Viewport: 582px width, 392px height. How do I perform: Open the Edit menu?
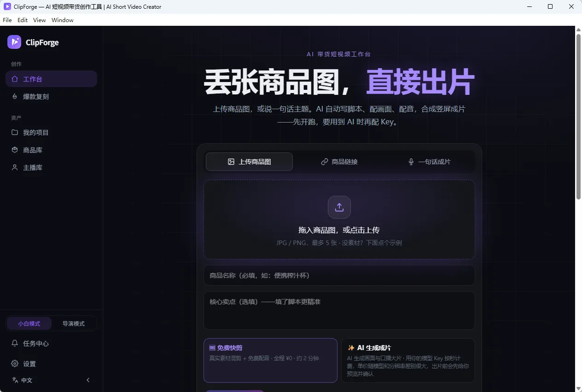[x=23, y=20]
